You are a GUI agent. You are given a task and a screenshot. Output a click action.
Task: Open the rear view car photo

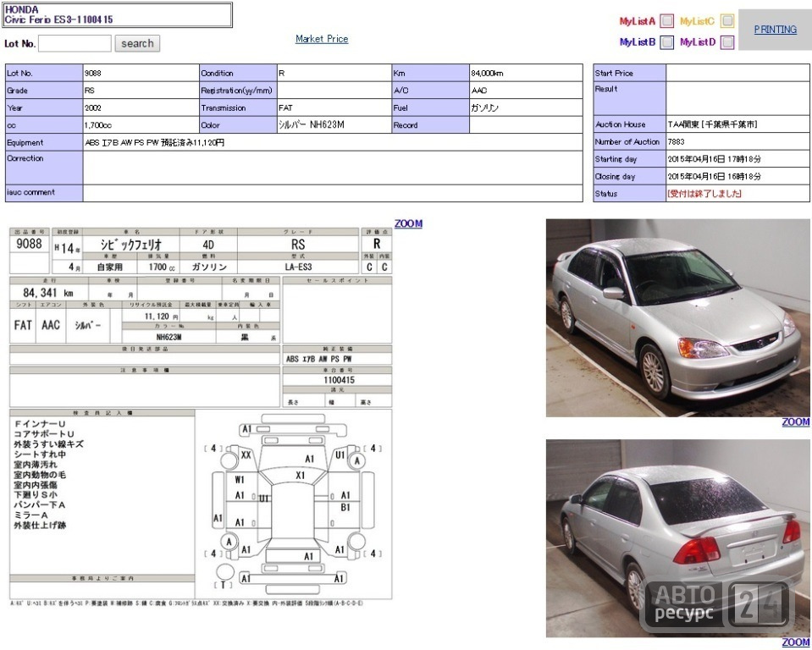[678, 538]
